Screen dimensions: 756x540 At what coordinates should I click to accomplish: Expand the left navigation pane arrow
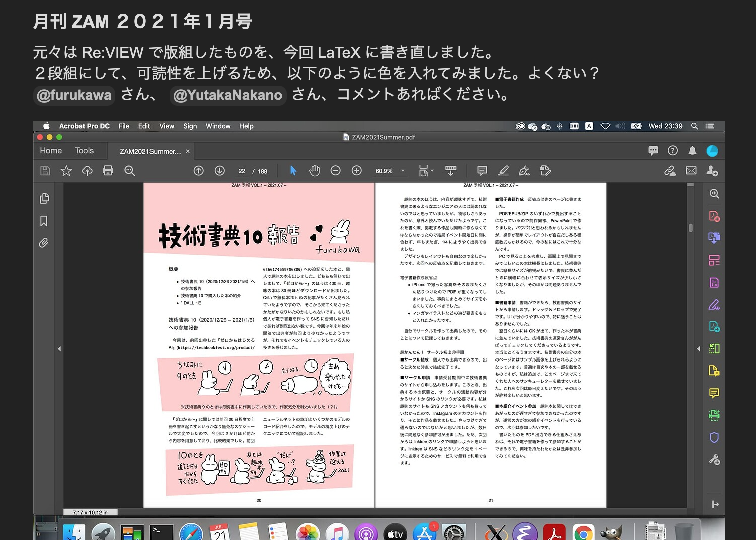point(59,348)
